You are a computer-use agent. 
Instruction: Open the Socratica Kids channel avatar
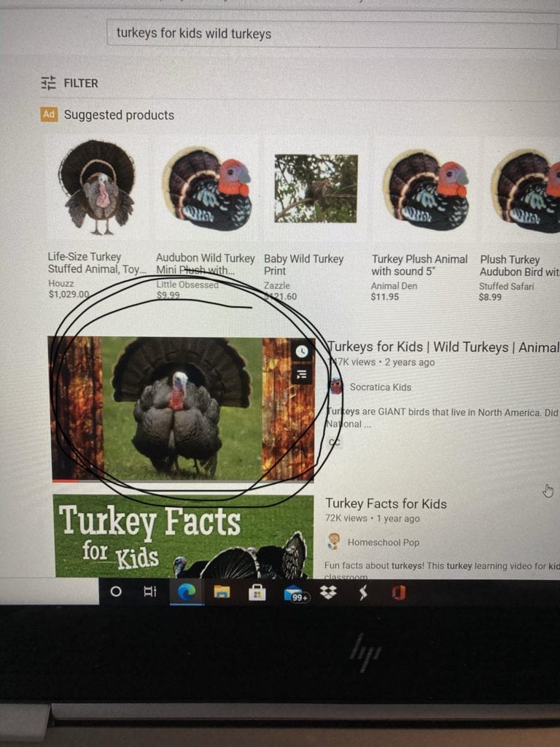[336, 387]
